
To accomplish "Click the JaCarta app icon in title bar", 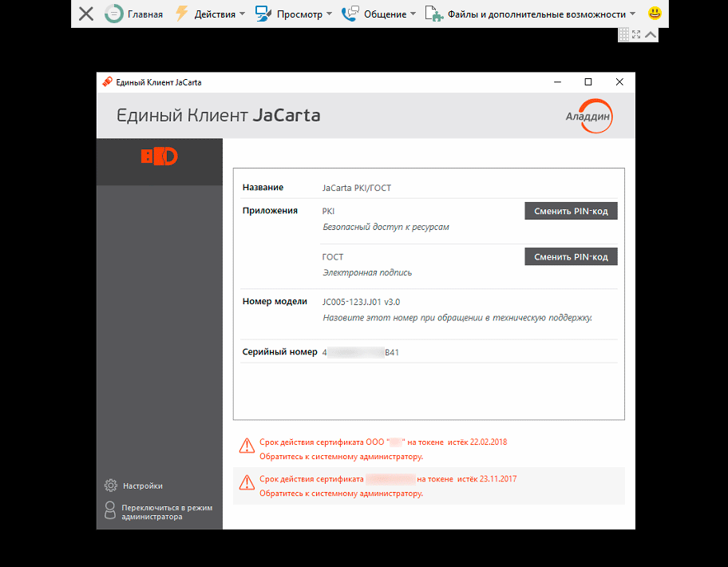I will tap(107, 81).
